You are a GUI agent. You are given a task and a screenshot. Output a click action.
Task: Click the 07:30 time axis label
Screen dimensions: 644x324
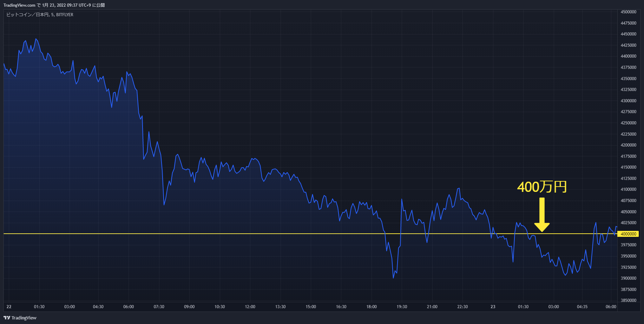[159, 307]
